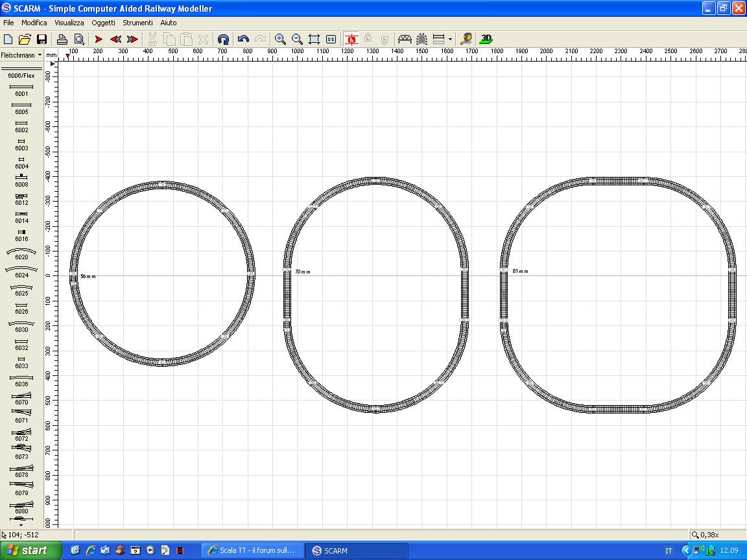Image resolution: width=747 pixels, height=560 pixels.
Task: Select track piece 6036
Action: click(x=21, y=380)
